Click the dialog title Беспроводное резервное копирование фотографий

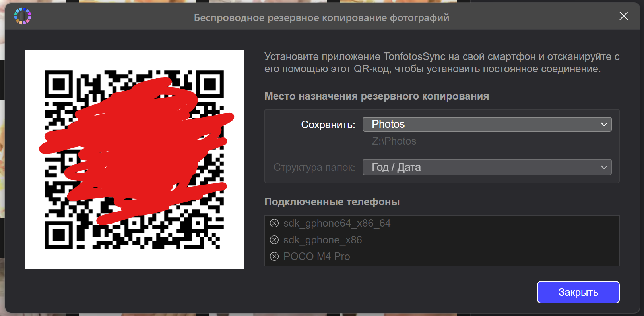[x=321, y=17]
